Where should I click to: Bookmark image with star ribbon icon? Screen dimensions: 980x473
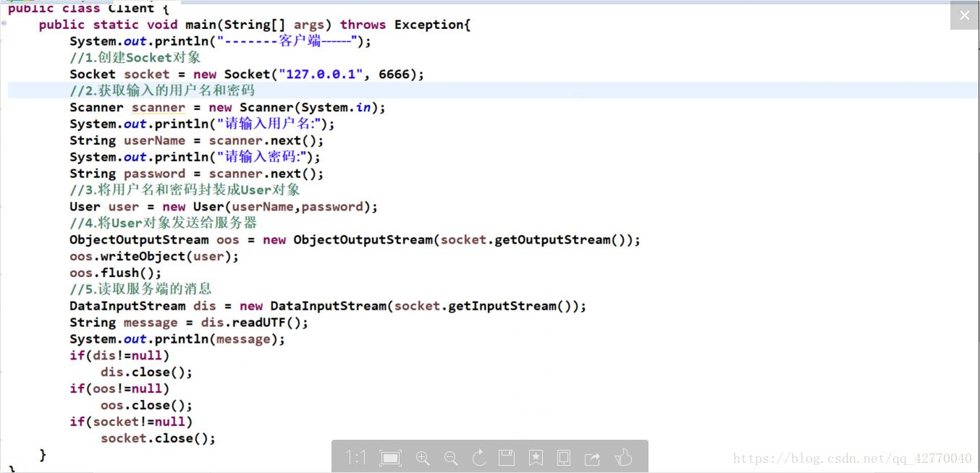point(536,457)
